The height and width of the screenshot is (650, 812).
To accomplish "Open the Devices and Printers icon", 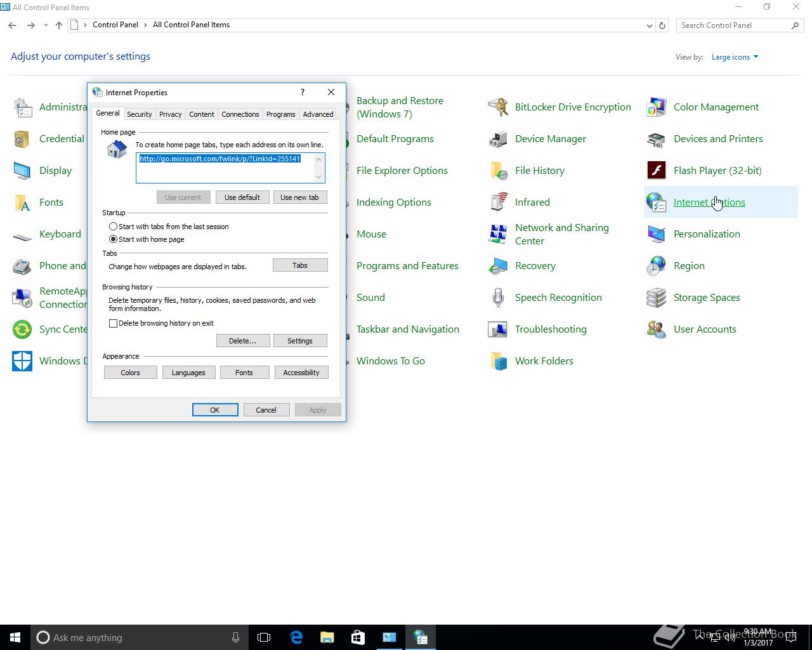I will coord(657,139).
